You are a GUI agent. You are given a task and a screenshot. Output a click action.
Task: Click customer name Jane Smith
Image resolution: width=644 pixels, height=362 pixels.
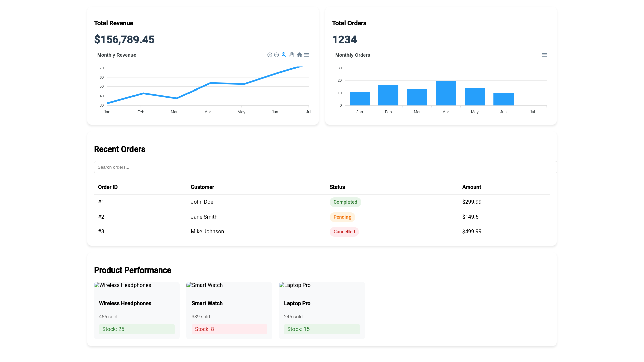[x=204, y=217]
